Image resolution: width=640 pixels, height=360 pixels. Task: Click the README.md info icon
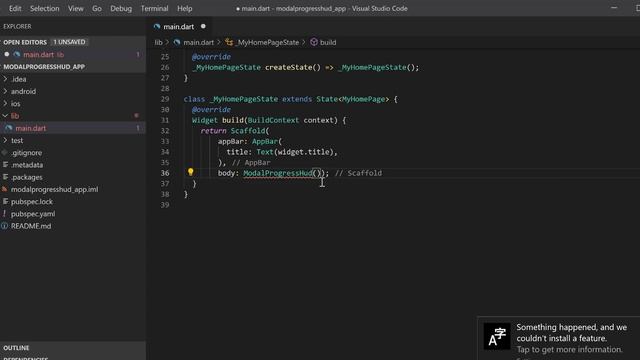point(4,226)
